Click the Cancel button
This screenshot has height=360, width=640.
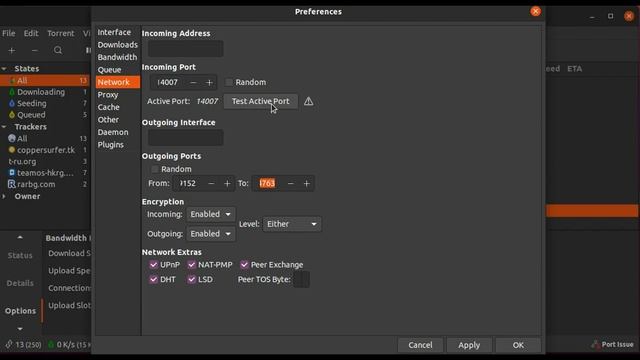(x=420, y=345)
